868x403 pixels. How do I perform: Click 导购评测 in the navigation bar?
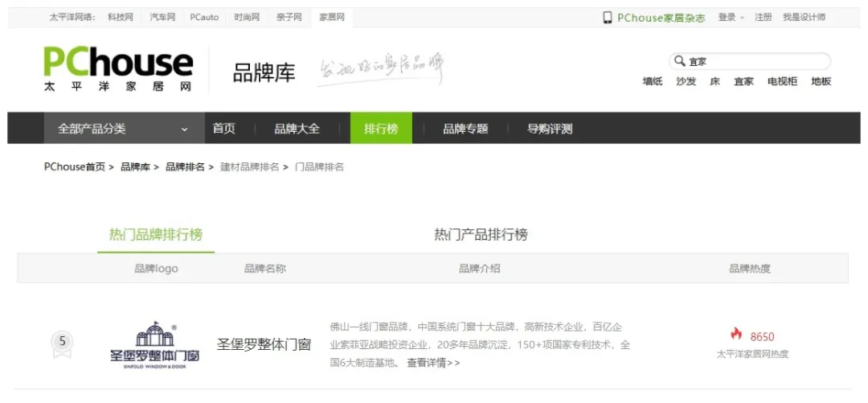point(550,129)
